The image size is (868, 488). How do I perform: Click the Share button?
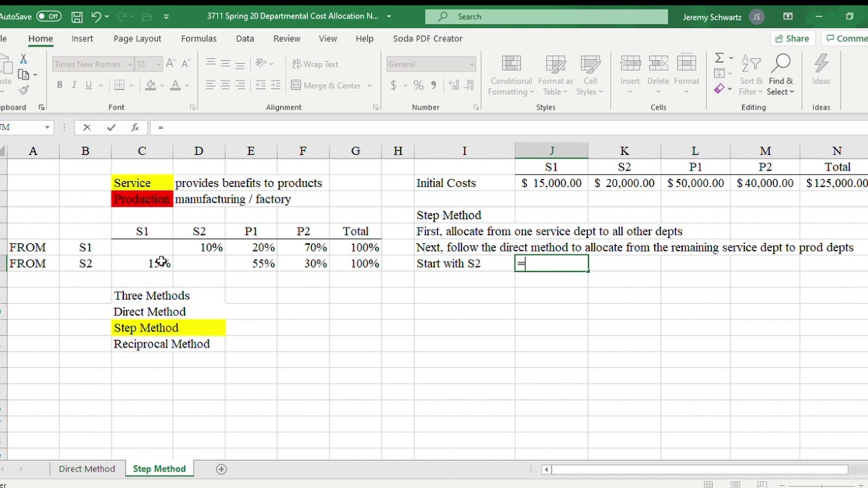click(x=792, y=39)
